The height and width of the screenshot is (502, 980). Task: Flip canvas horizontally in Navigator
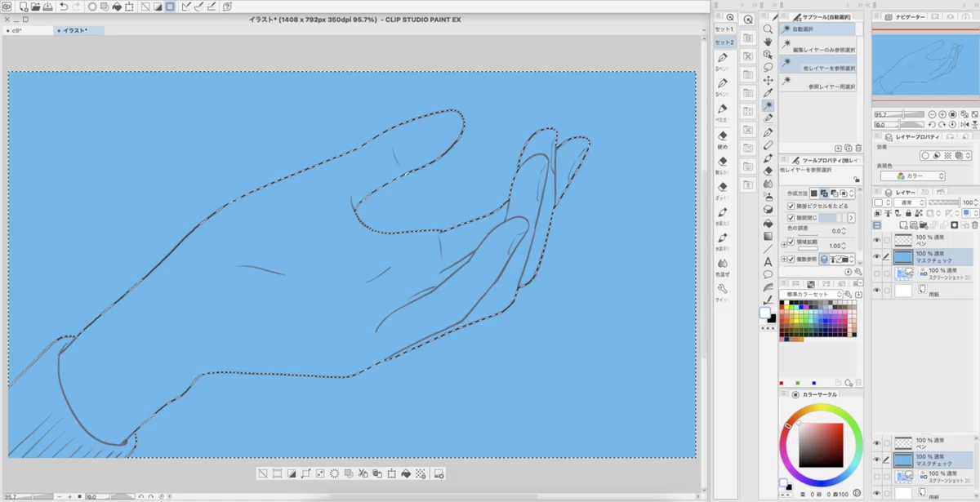coord(964,125)
